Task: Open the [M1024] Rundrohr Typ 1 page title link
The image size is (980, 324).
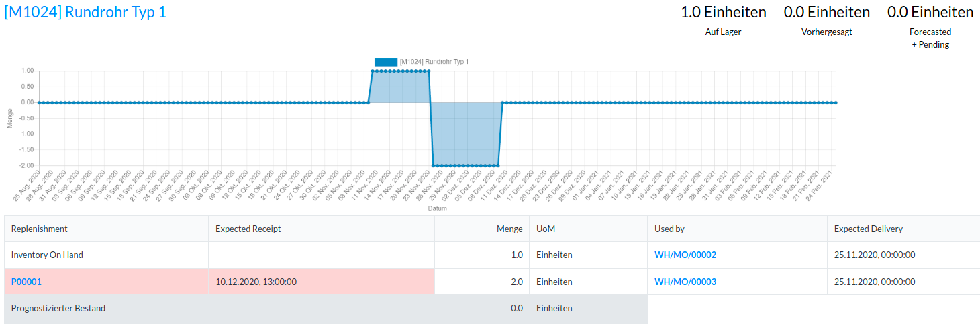Action: [85, 12]
